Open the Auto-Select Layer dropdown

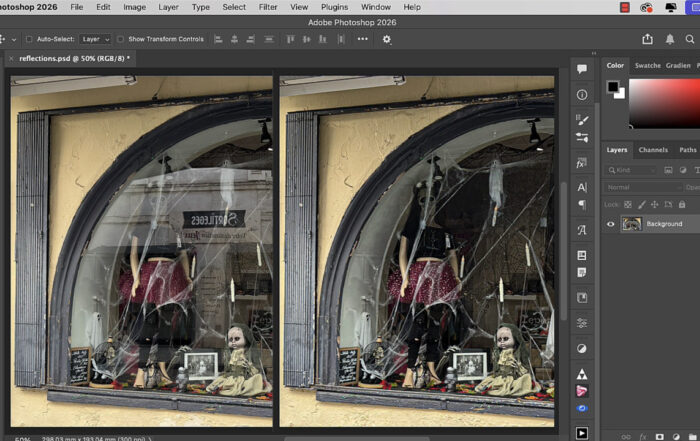[x=95, y=39]
